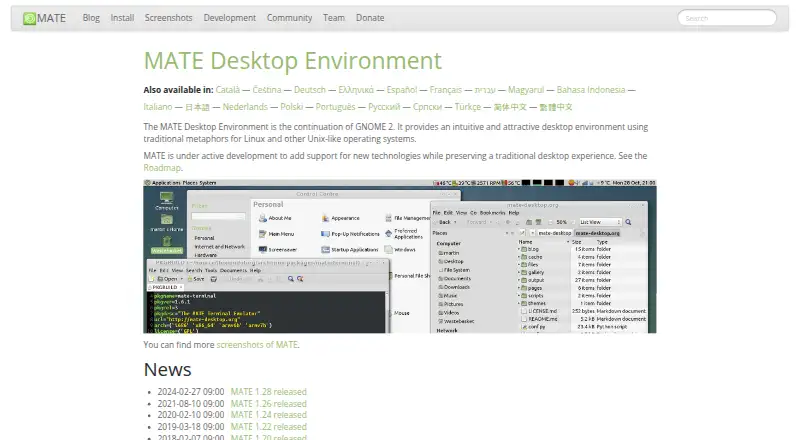Open the Bahasa Indonesia version
This screenshot has height=440, width=800.
591,90
